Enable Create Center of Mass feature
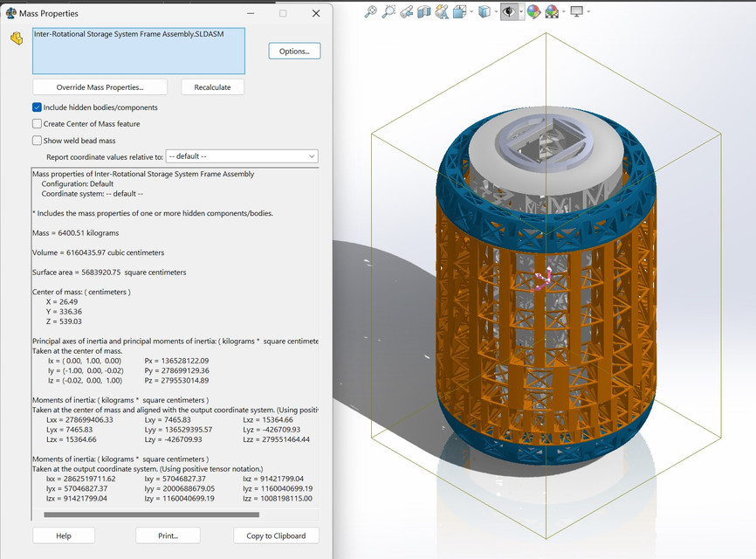Viewport: 756px width, 559px height. pos(36,122)
